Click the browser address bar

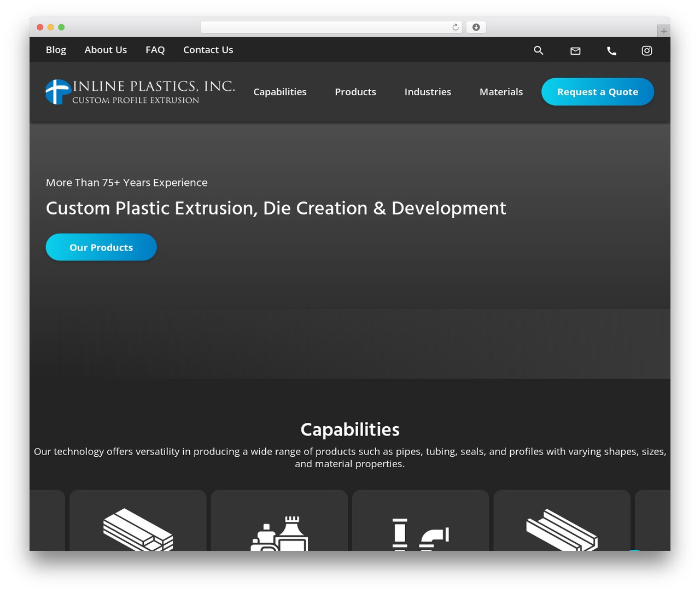(331, 27)
